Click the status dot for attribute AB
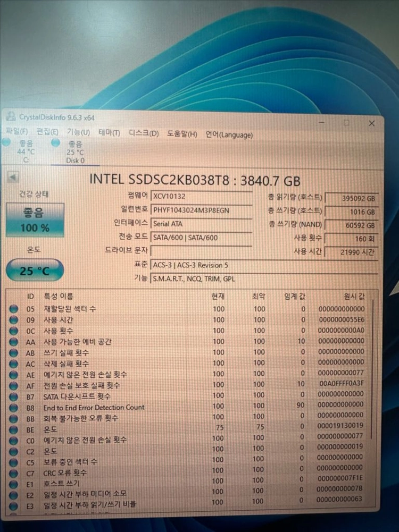Screen dimensions: 399x532 coord(14,353)
